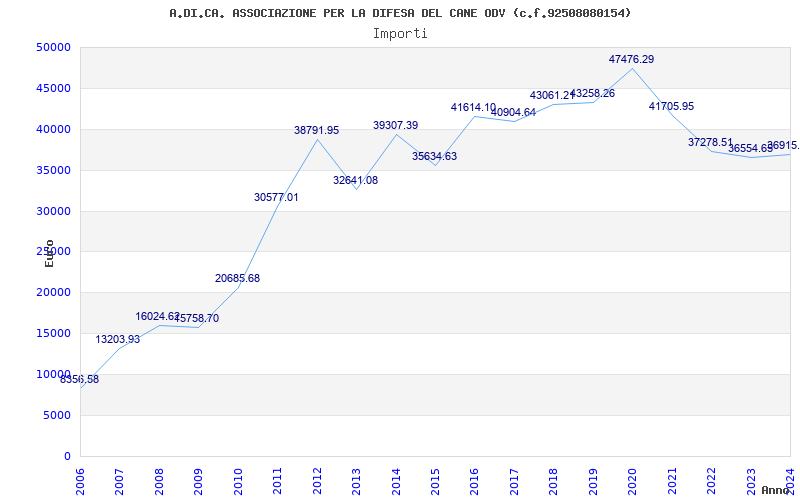Click the 37278.51 data label
The image size is (800, 500).
[x=710, y=142]
